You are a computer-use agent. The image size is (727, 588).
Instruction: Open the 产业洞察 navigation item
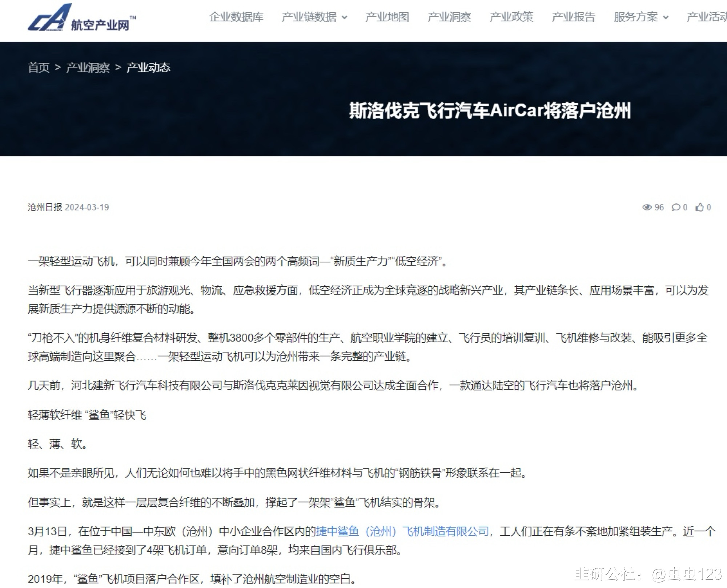pos(449,17)
